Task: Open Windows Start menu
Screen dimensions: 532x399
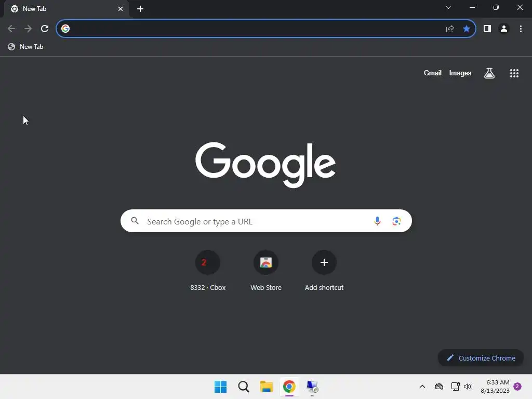Action: click(x=220, y=387)
